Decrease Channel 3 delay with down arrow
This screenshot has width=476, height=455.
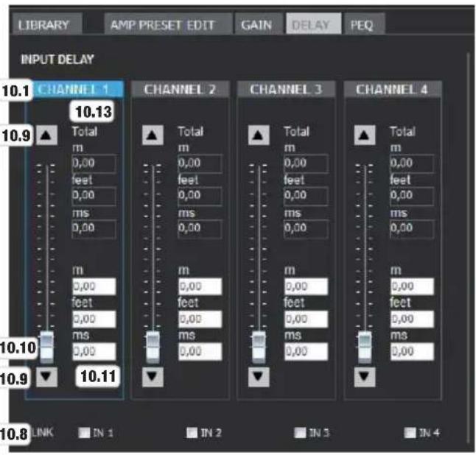tap(259, 377)
